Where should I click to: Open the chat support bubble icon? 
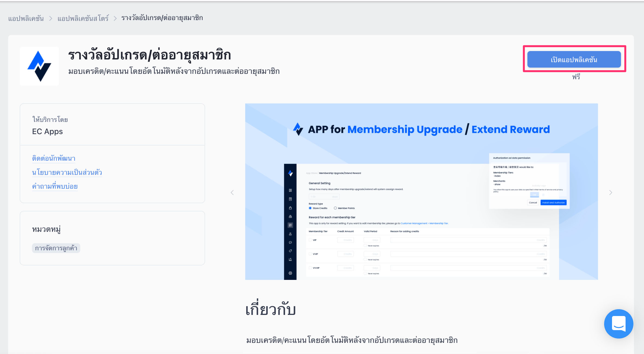pyautogui.click(x=619, y=324)
